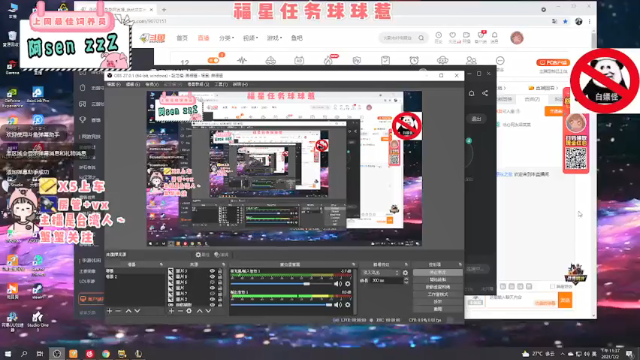
Task: Mute the second audio mixer channel
Action: tap(338, 304)
